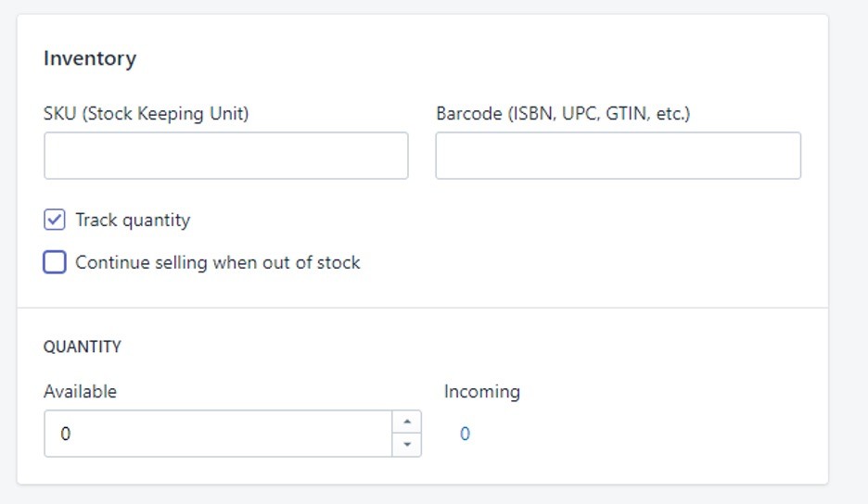Screen dimensions: 868x504
Task: Focus the Barcode text box
Action: coord(618,156)
